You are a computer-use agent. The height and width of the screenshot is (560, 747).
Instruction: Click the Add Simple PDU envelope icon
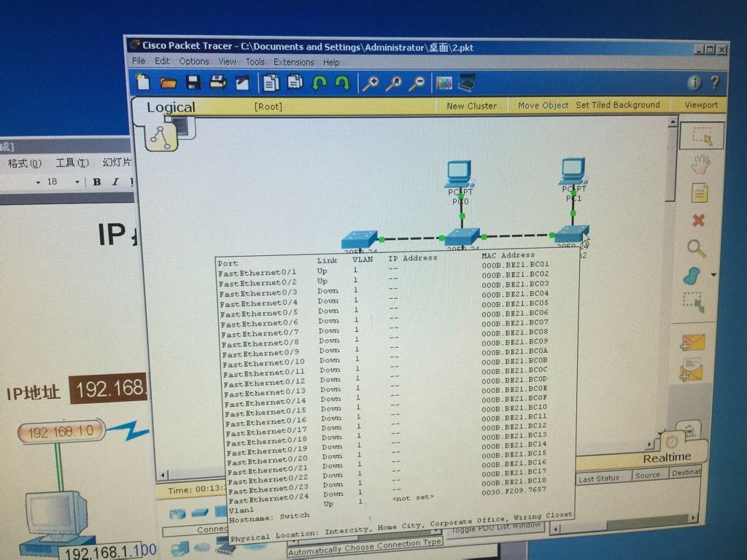click(x=692, y=343)
